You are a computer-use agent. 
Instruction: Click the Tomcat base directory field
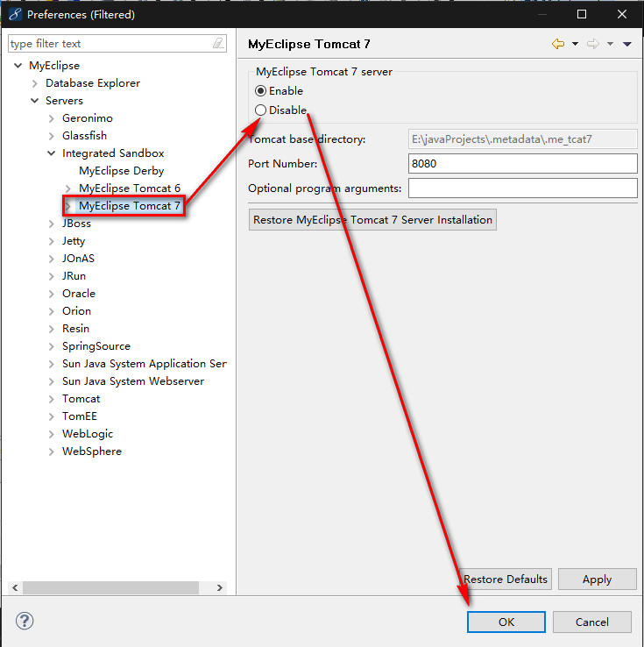pyautogui.click(x=522, y=139)
